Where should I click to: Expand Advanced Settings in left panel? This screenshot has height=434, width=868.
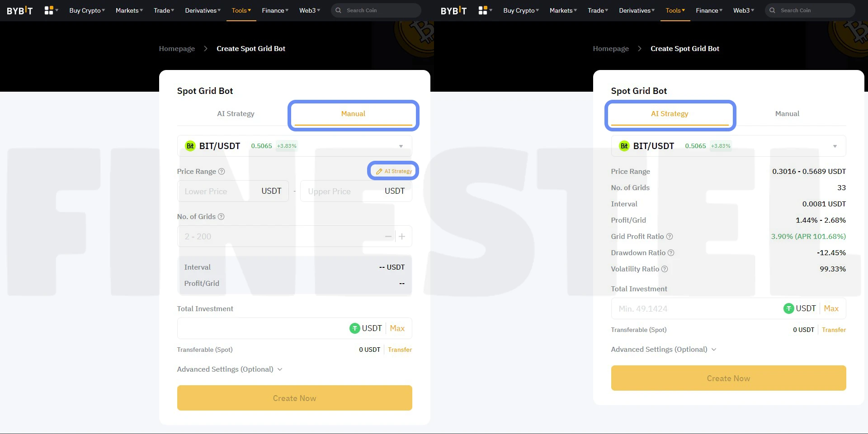pyautogui.click(x=230, y=369)
